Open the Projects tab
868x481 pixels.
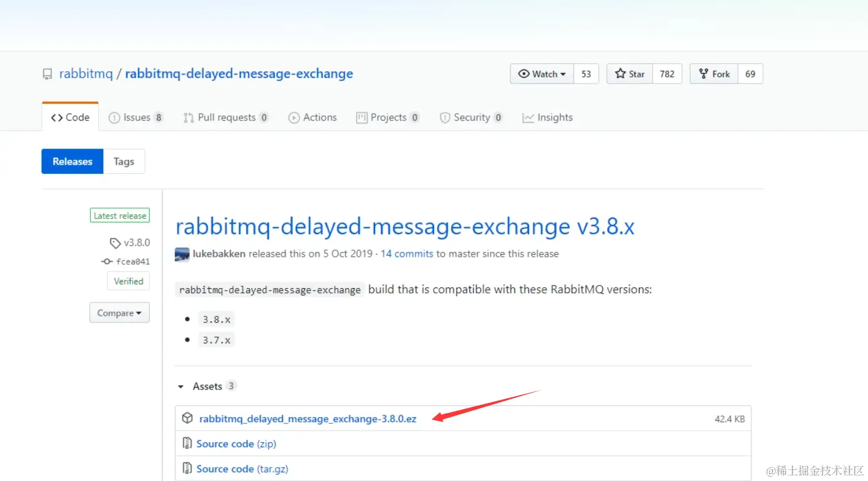[388, 117]
